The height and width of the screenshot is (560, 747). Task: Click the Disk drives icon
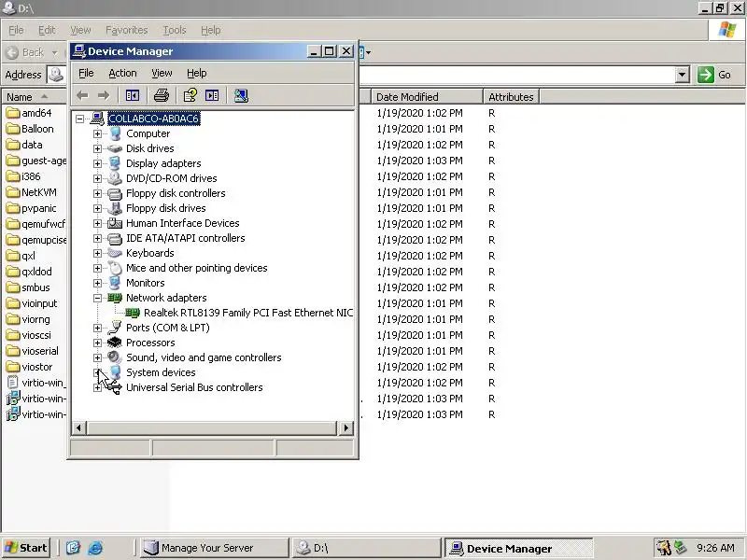[x=114, y=148]
